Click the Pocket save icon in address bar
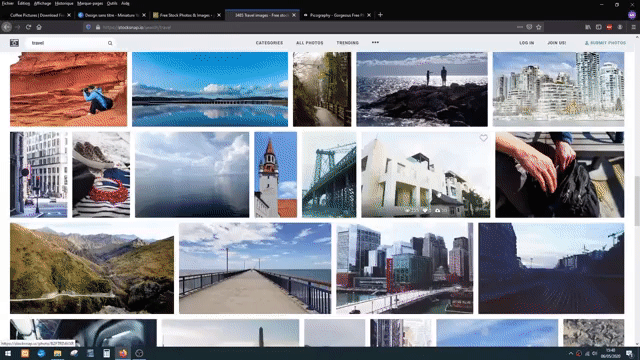 click(529, 27)
